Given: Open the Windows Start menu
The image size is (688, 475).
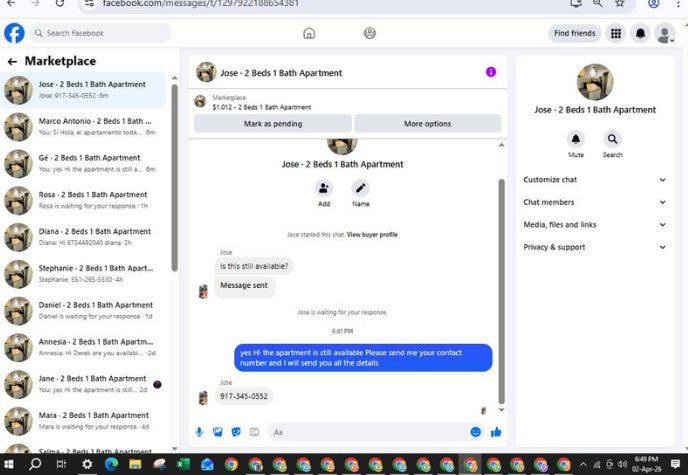Looking at the screenshot, I should [9, 464].
